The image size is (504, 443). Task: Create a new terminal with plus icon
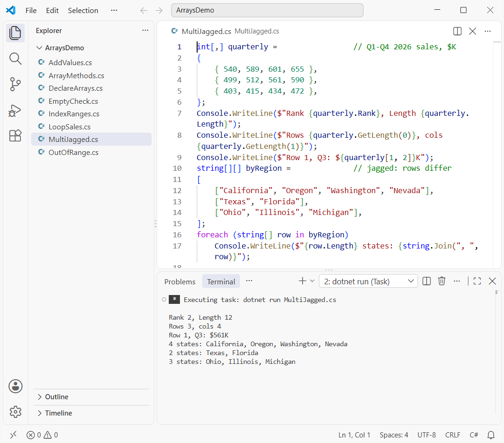[303, 281]
